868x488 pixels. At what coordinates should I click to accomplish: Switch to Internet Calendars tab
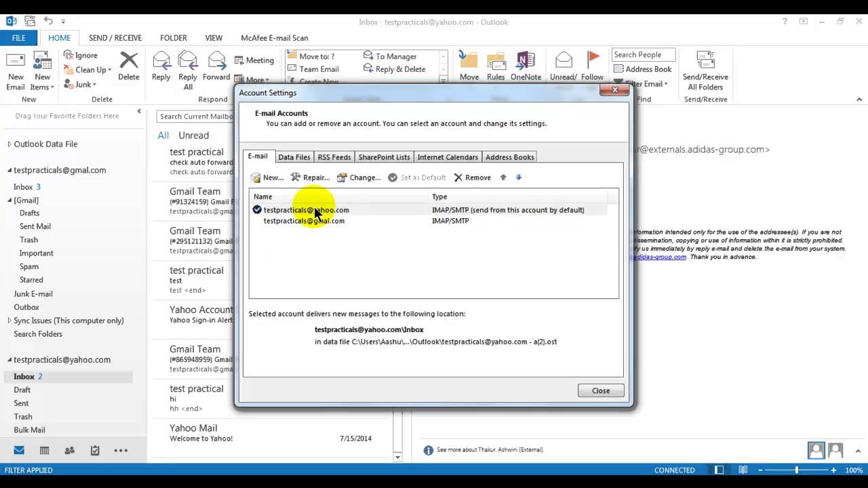[448, 157]
